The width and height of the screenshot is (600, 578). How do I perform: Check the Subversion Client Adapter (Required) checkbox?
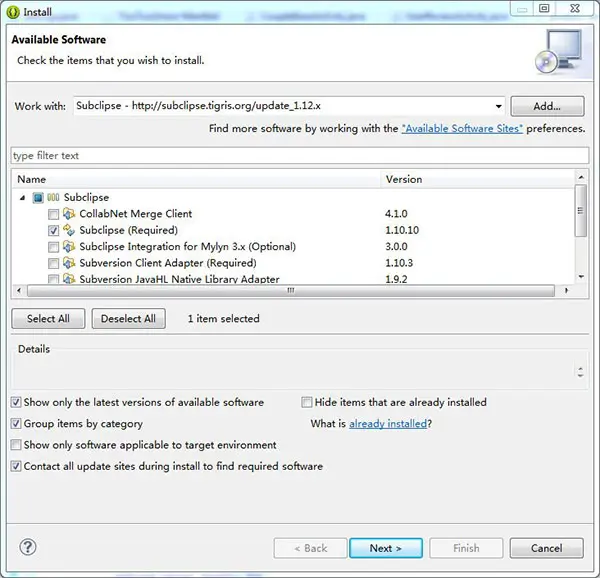point(54,264)
